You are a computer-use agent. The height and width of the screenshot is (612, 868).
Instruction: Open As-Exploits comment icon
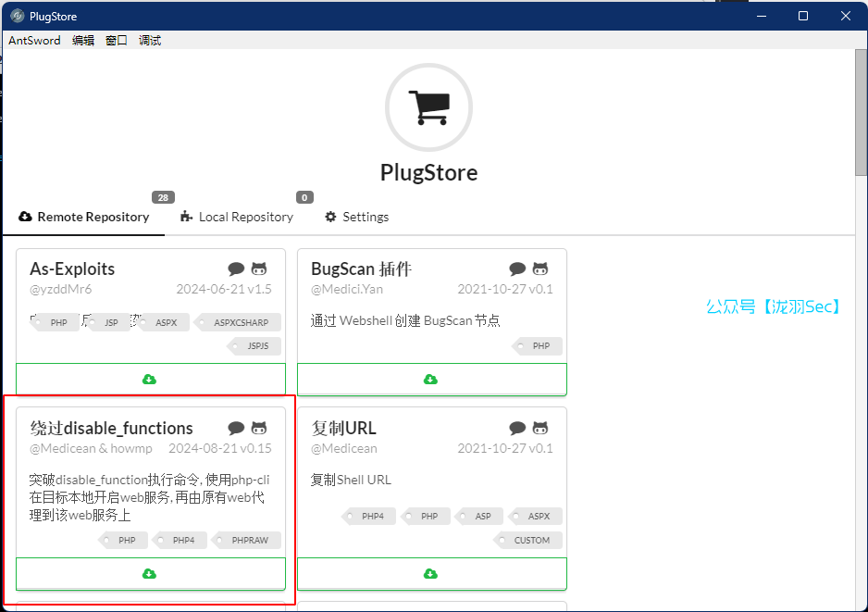click(x=236, y=269)
